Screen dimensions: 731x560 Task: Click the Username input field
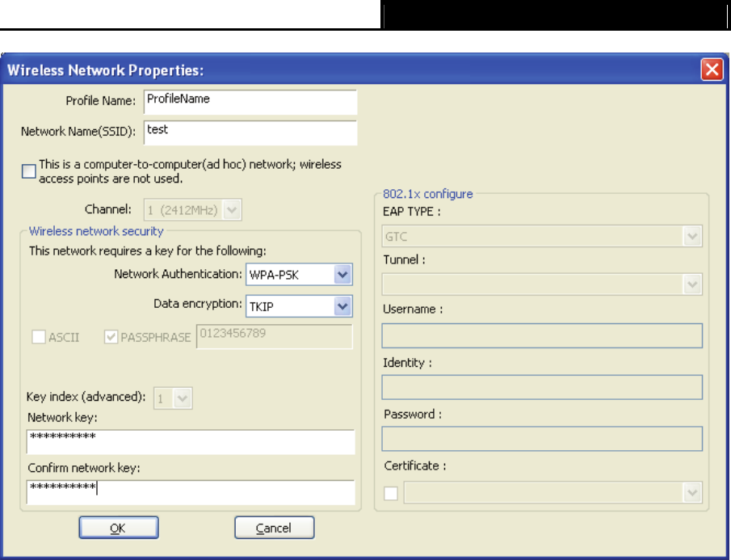point(542,335)
